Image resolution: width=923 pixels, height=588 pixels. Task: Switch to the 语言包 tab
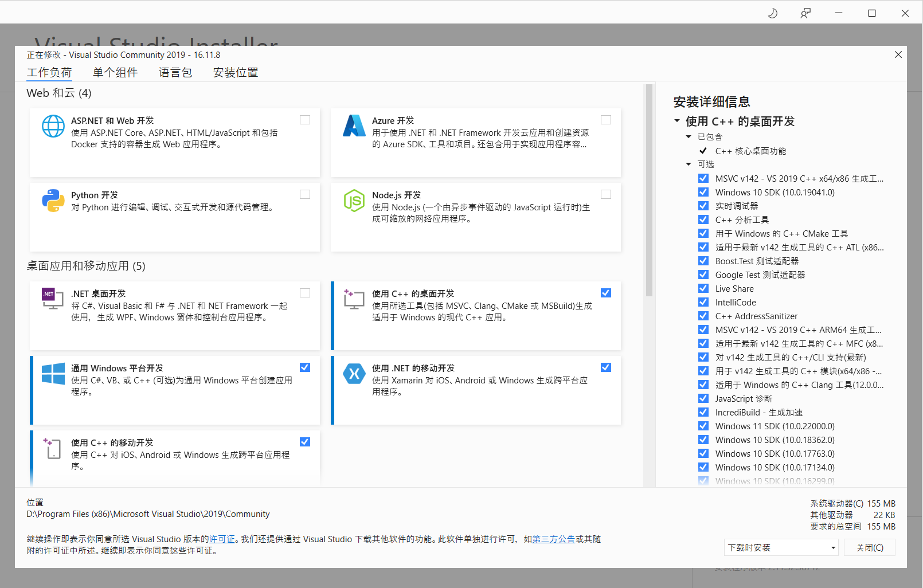[x=175, y=73]
